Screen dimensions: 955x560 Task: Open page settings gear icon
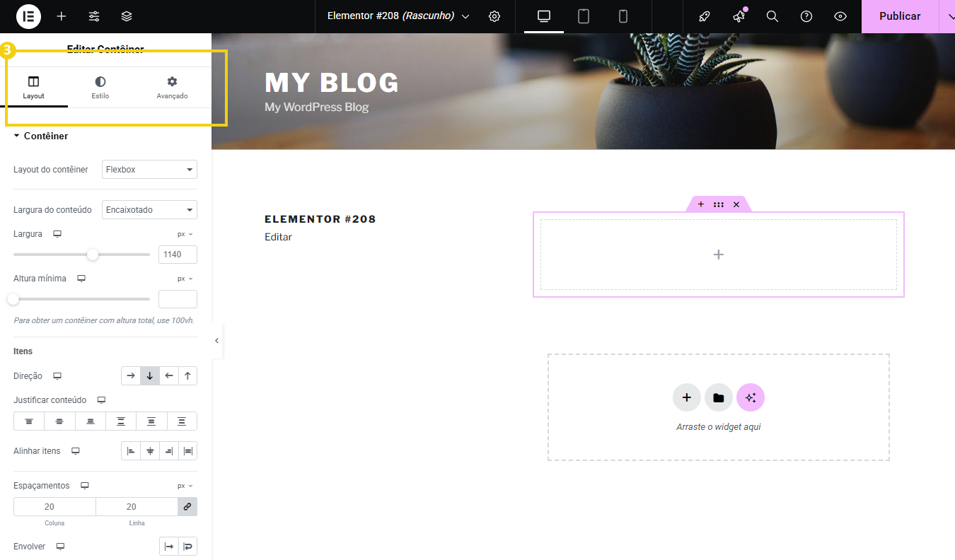(494, 16)
